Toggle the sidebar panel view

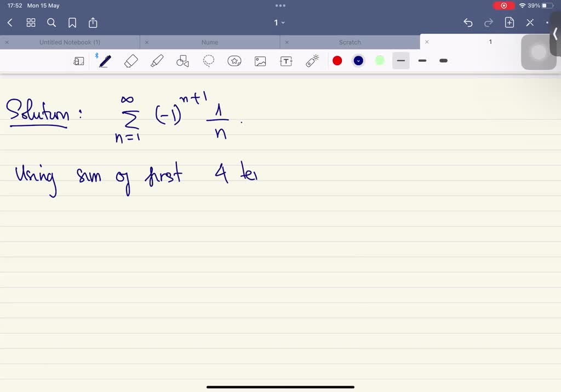(79, 61)
